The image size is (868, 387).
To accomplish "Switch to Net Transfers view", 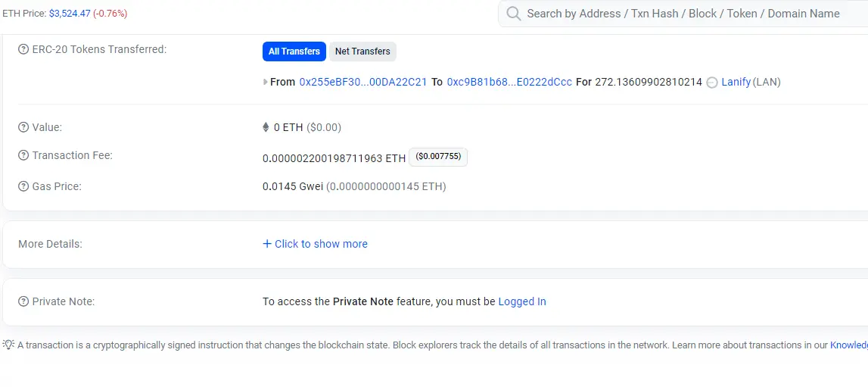I will point(362,51).
